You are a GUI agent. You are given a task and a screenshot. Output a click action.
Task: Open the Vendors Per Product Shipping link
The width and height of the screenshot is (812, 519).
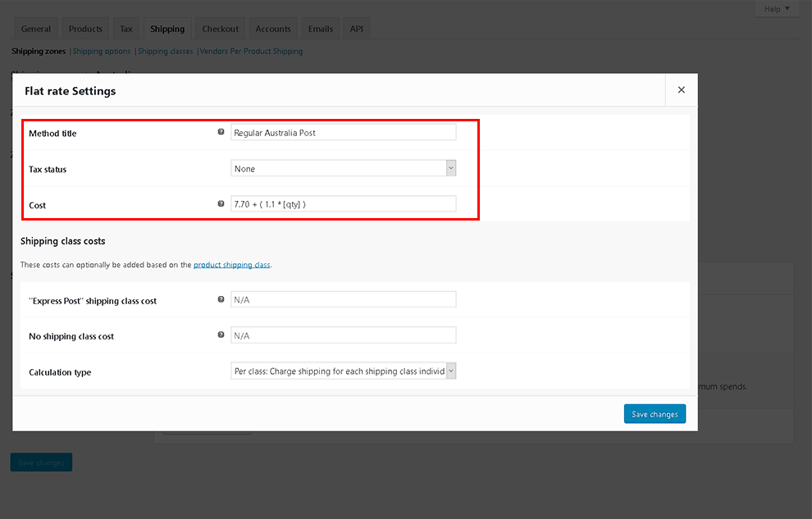pos(251,51)
